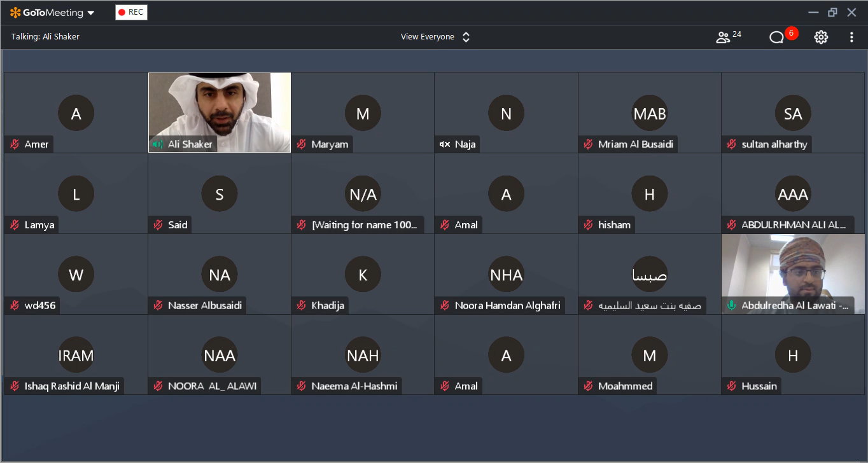Click the REC recording indicator

click(131, 12)
